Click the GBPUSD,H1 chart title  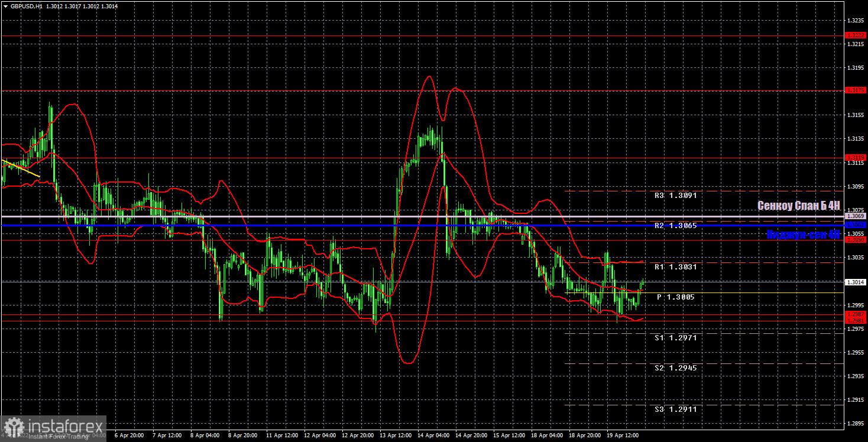(x=27, y=5)
